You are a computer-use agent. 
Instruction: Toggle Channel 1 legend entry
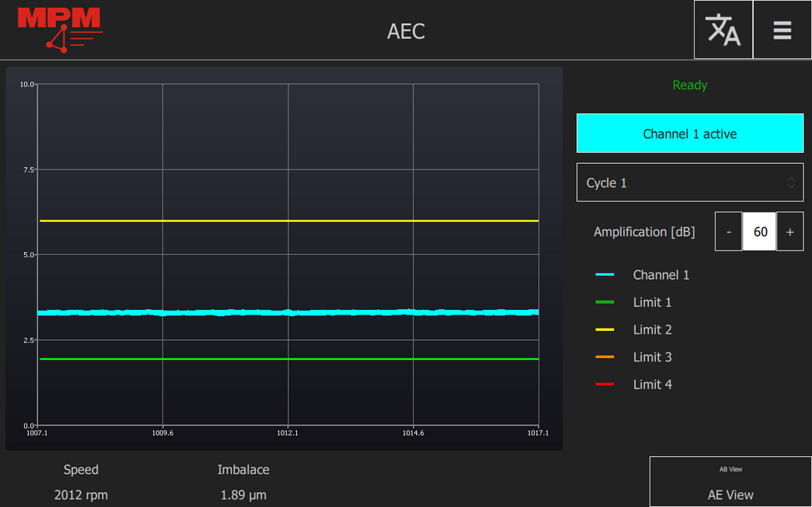click(x=660, y=275)
